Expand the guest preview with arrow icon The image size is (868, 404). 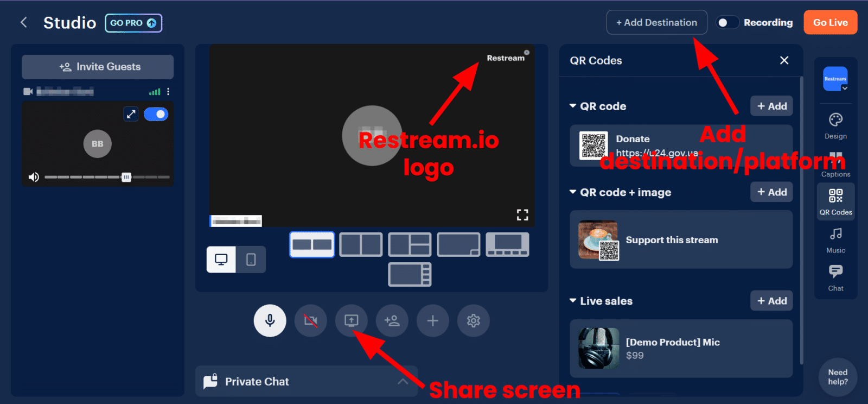pos(131,114)
